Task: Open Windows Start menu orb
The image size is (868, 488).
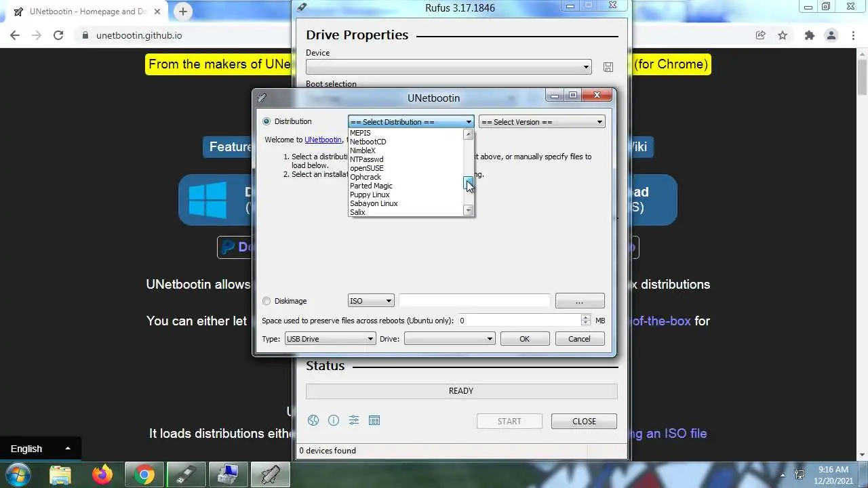Action: pos(18,474)
